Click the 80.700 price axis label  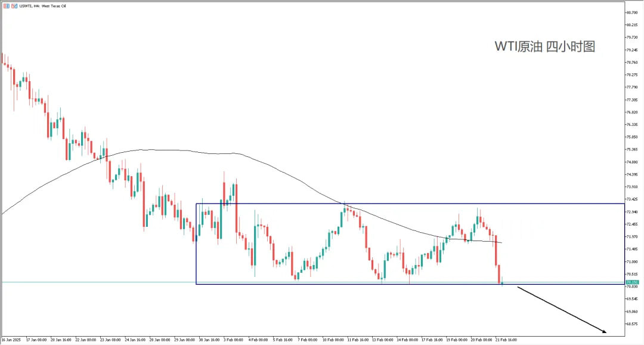coord(631,12)
